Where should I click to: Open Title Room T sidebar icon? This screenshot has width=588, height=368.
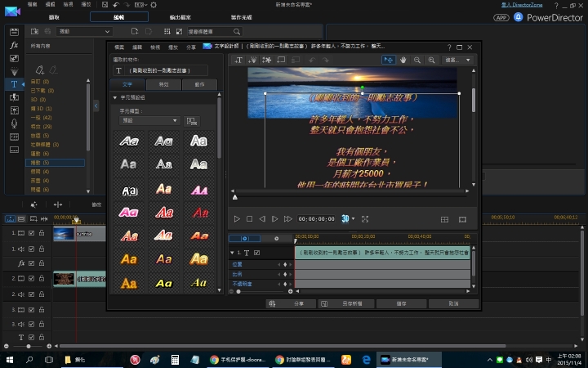point(14,84)
